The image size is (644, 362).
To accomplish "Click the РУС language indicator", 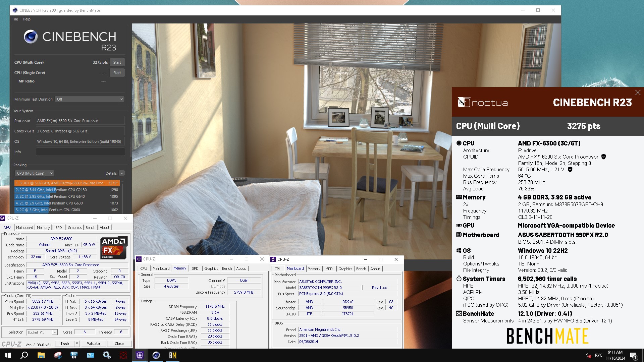I will pos(598,355).
